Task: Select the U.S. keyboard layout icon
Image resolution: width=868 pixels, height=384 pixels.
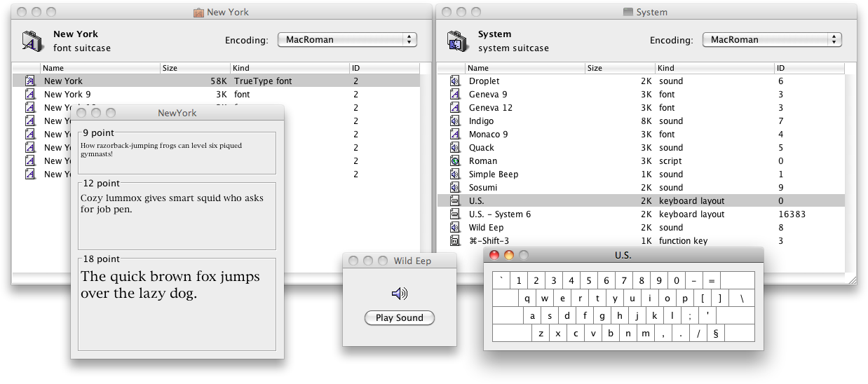Action: [454, 201]
